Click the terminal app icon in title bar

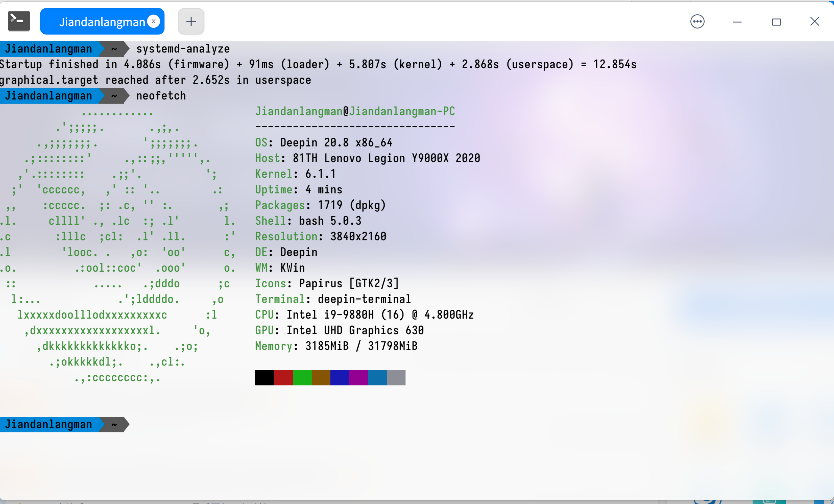click(x=19, y=21)
